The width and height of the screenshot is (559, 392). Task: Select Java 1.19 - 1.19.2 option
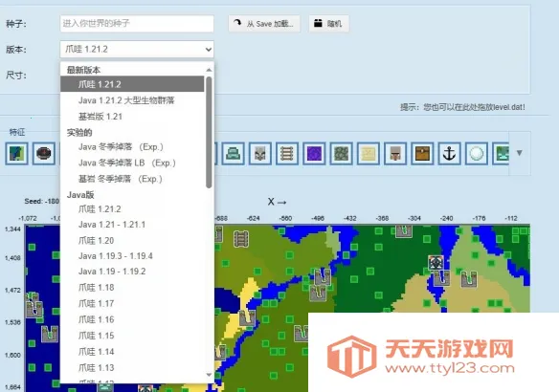pyautogui.click(x=132, y=272)
